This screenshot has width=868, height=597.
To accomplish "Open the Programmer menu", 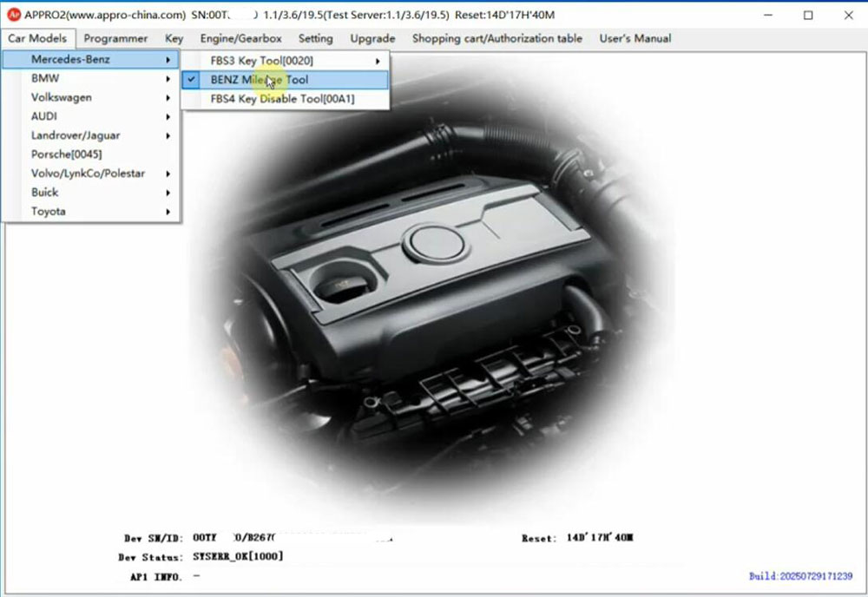I will (115, 38).
